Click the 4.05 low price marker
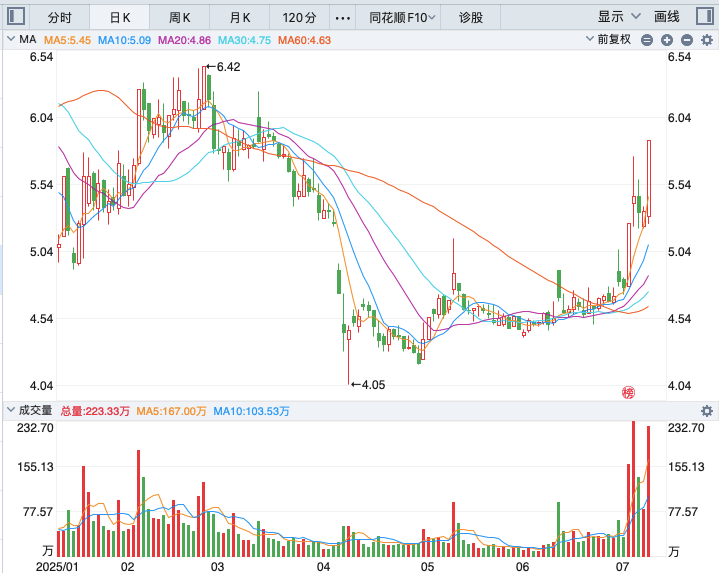 click(x=368, y=385)
